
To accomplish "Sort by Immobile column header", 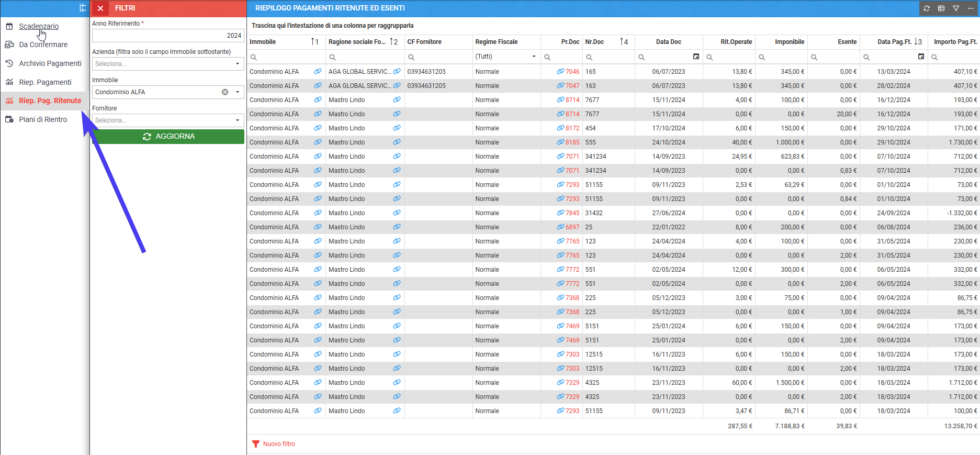I will 263,42.
